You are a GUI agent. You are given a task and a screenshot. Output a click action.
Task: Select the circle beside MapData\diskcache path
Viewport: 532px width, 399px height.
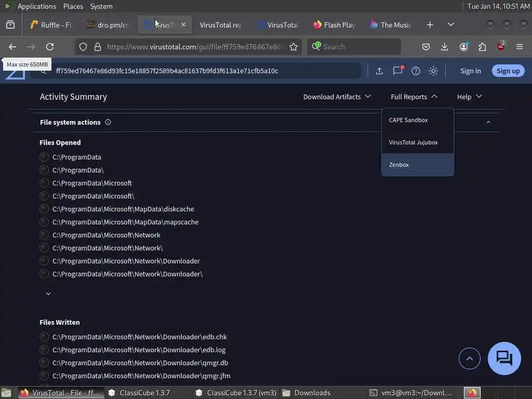click(x=44, y=209)
